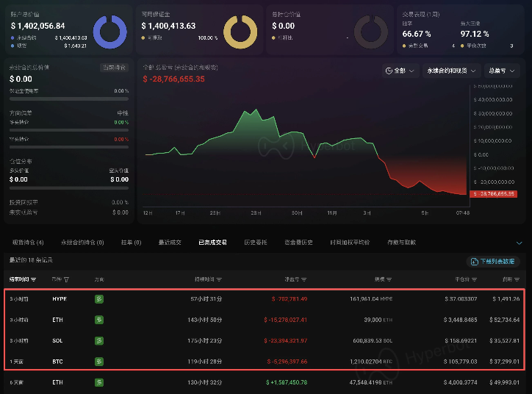This screenshot has height=394, width=532.
Task: Select the 现货持仓 (4) tab
Action: tap(28, 242)
